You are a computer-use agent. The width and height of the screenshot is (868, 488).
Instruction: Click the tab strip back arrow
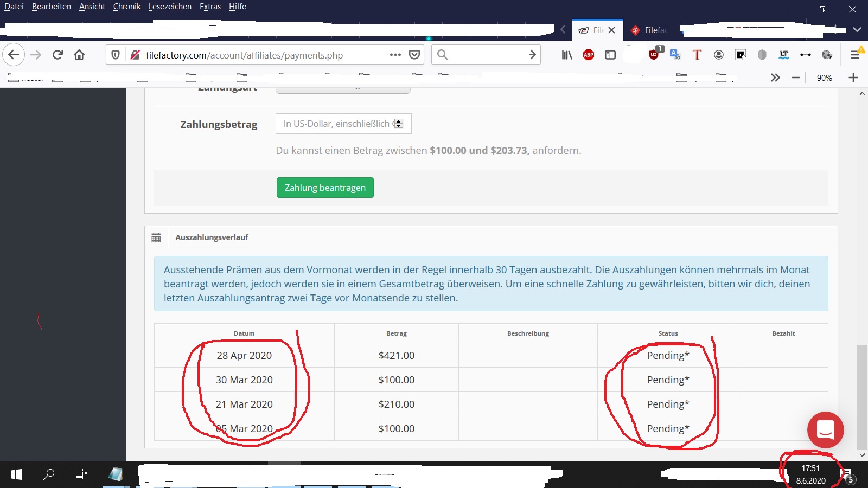point(563,29)
